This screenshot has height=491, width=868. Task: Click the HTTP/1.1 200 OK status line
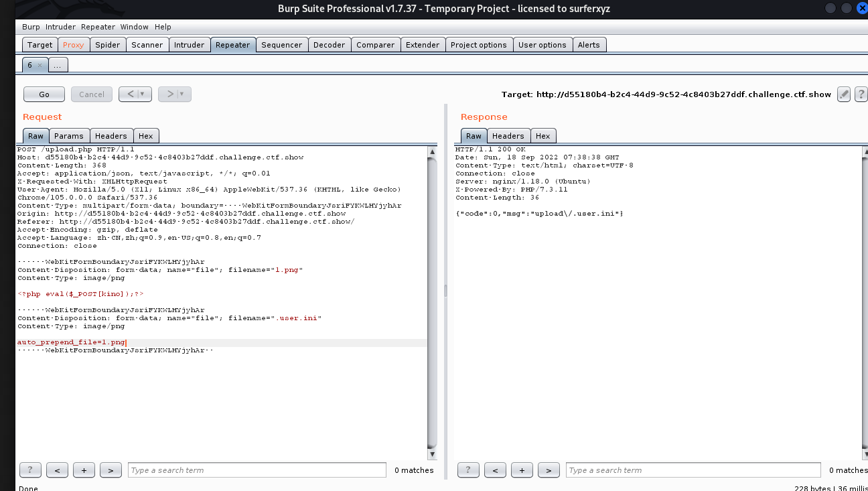(x=490, y=149)
